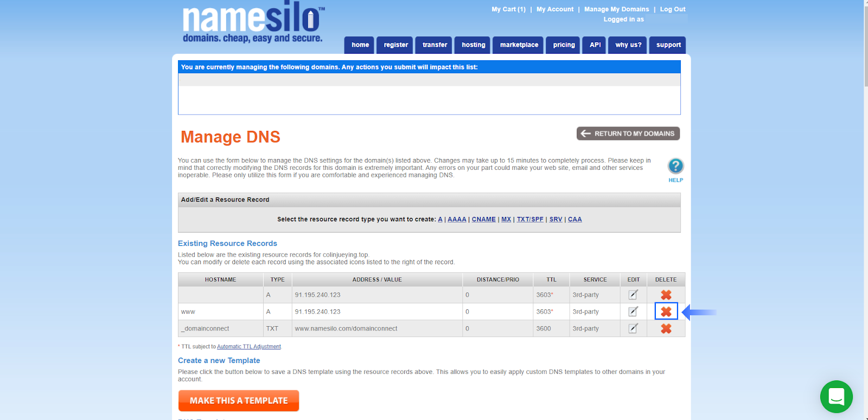Click Return to My Domains button

tap(628, 133)
